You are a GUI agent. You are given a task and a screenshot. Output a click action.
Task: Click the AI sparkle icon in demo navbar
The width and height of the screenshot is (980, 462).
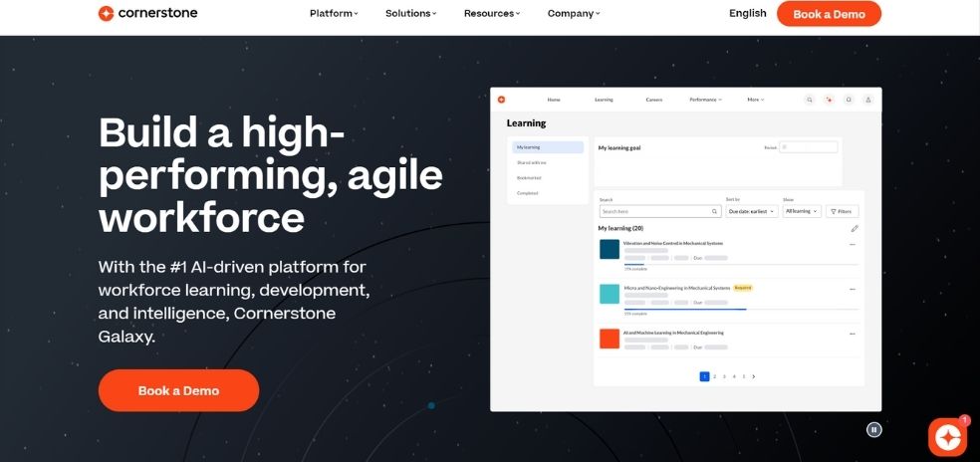(x=829, y=100)
